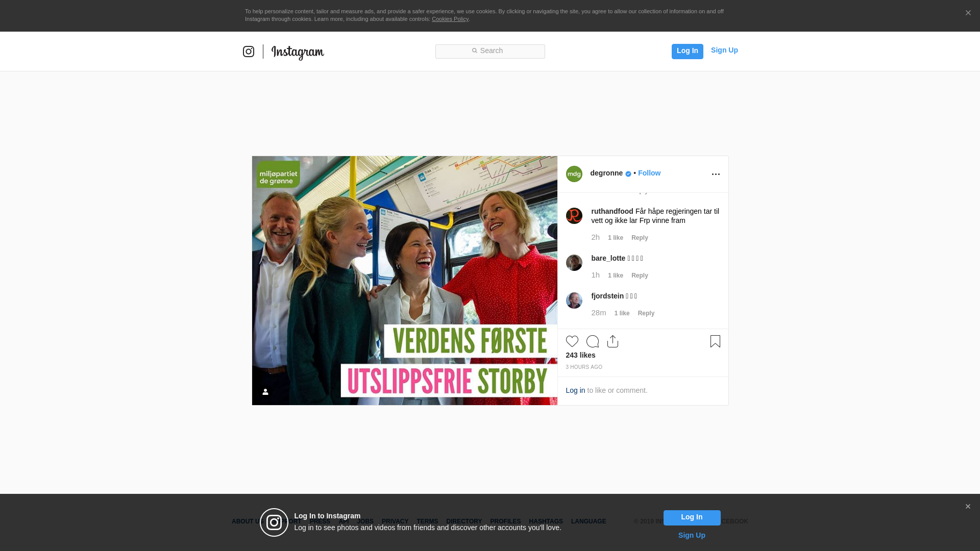Screen dimensions: 980x551
Task: Open the Sign Up link in header
Action: (724, 50)
